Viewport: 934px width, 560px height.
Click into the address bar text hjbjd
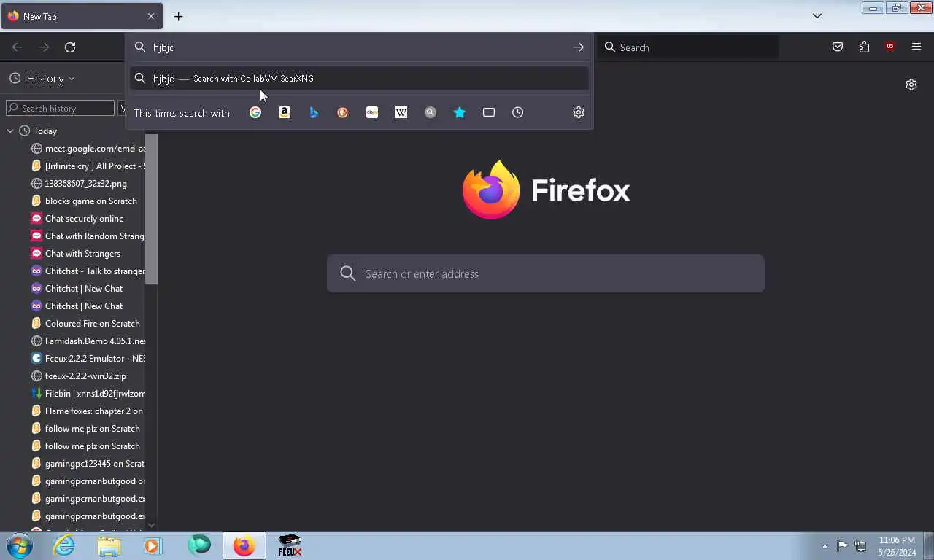pos(164,47)
